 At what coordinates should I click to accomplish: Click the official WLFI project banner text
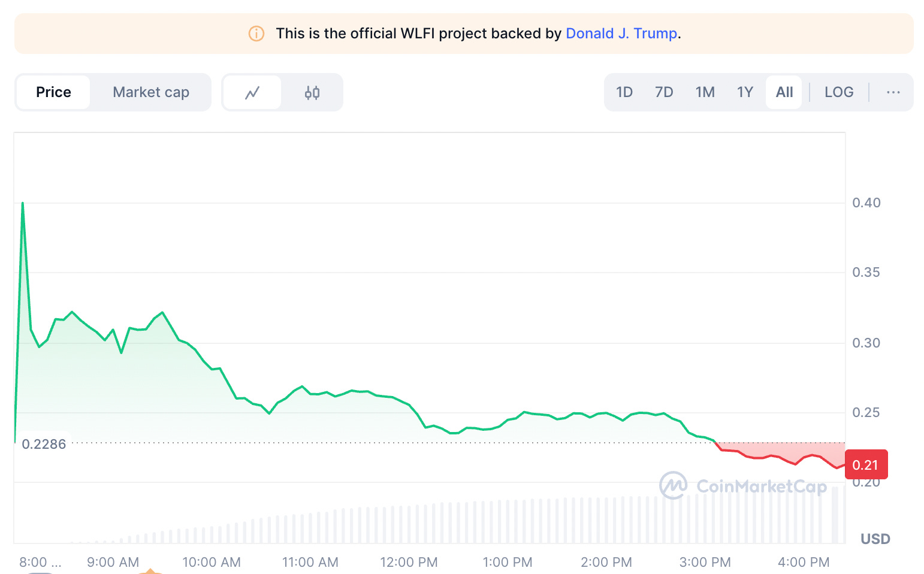(x=478, y=34)
